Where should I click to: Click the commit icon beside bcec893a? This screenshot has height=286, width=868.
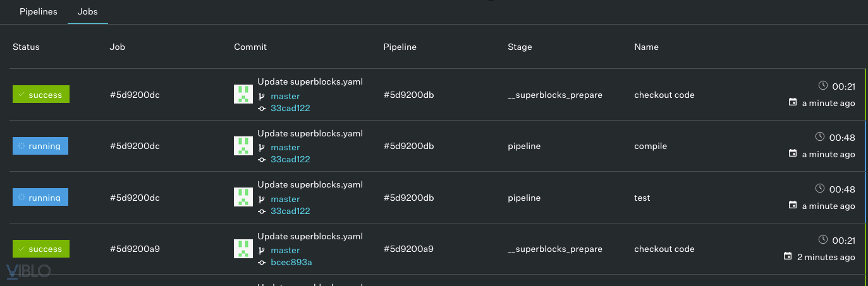click(262, 262)
